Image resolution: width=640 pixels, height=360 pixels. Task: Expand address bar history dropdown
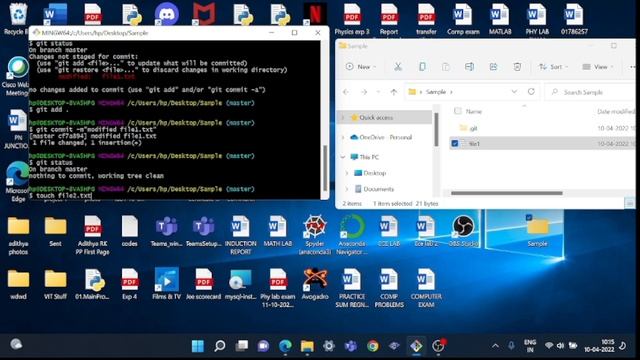click(x=514, y=92)
